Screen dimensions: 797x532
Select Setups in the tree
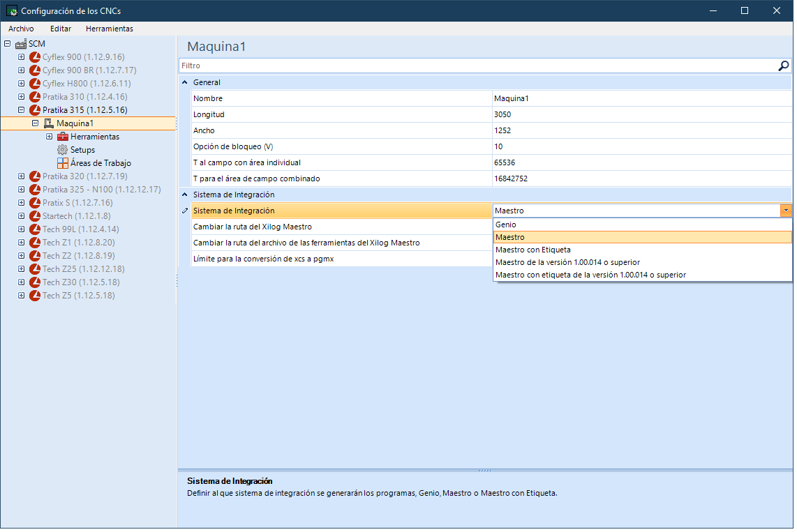point(82,151)
